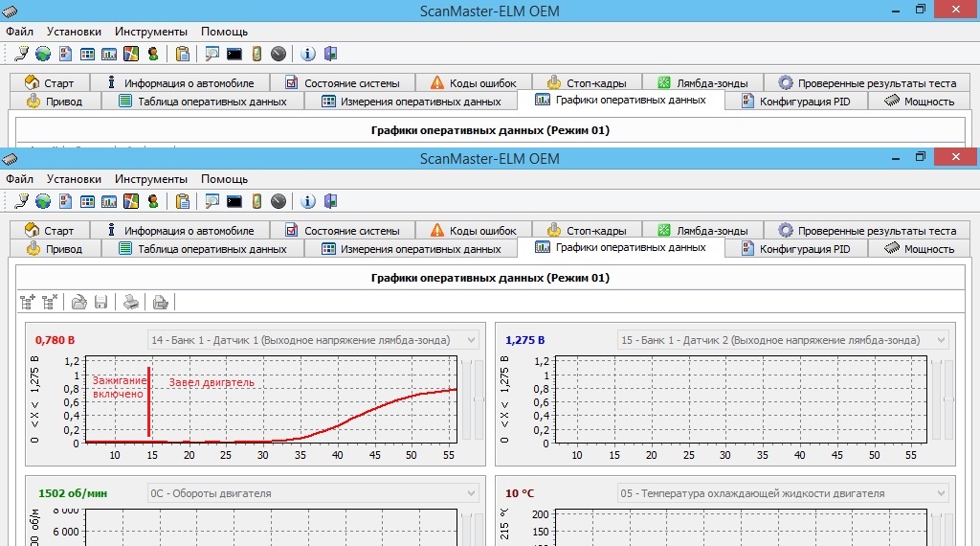Image resolution: width=980 pixels, height=546 pixels.
Task: Click the open file icon in chart toolbar
Action: click(79, 303)
